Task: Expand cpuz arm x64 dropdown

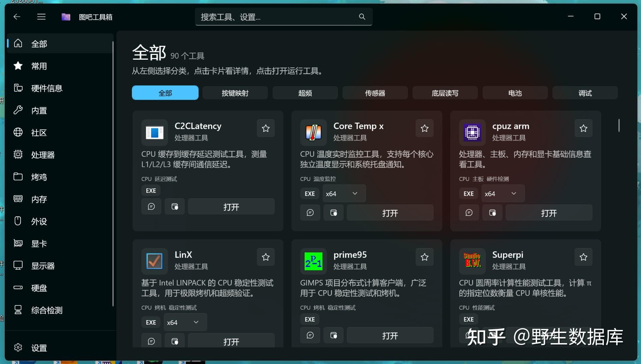Action: (503, 193)
